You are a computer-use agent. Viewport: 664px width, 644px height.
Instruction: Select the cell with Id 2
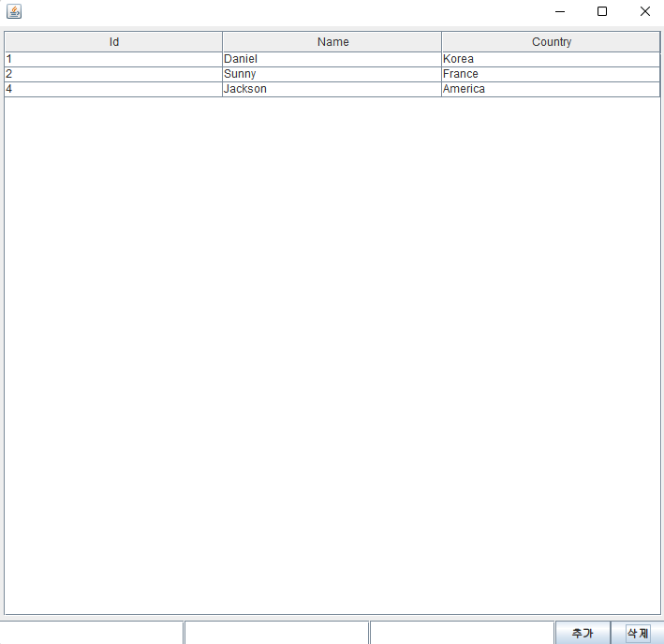coord(113,74)
